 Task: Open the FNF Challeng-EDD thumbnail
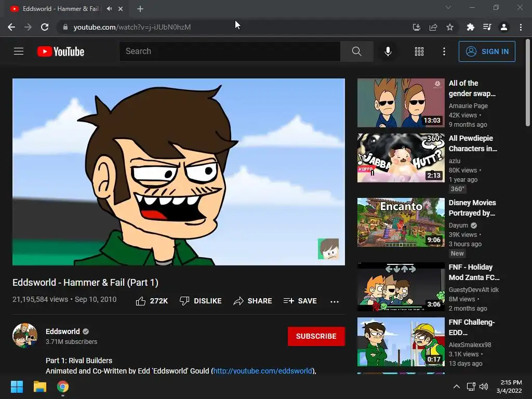401,342
